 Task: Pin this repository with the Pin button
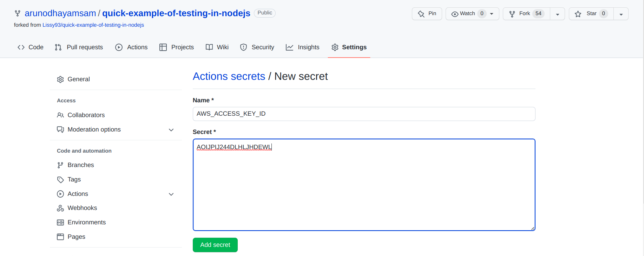pos(427,14)
